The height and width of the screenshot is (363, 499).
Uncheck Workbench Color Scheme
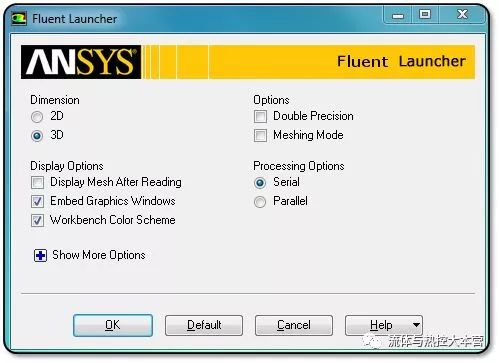pyautogui.click(x=37, y=220)
